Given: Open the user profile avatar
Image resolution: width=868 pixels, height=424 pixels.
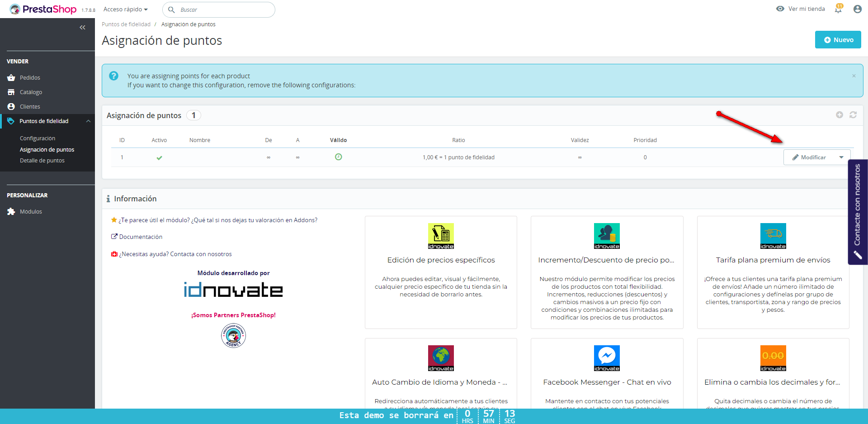Looking at the screenshot, I should 857,9.
